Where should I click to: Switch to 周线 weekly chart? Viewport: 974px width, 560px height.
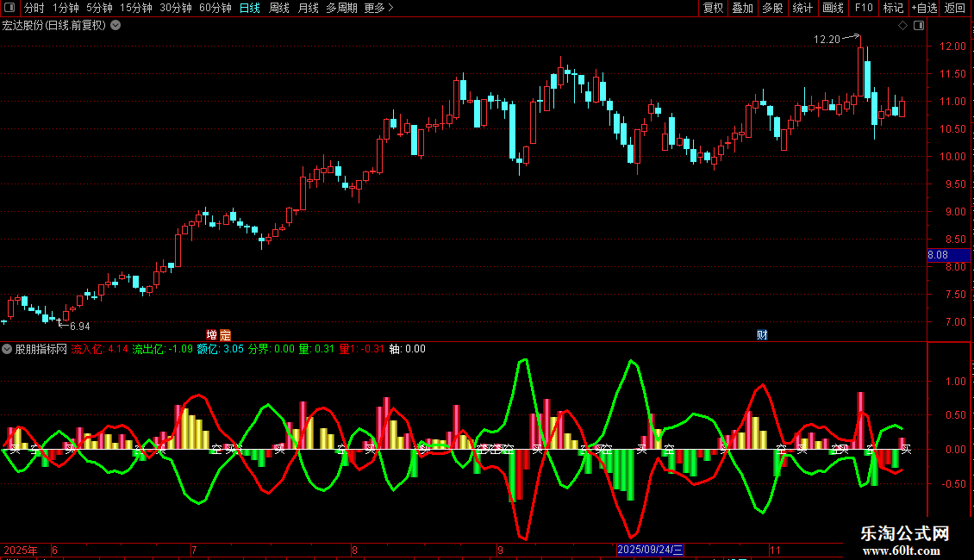[x=279, y=8]
